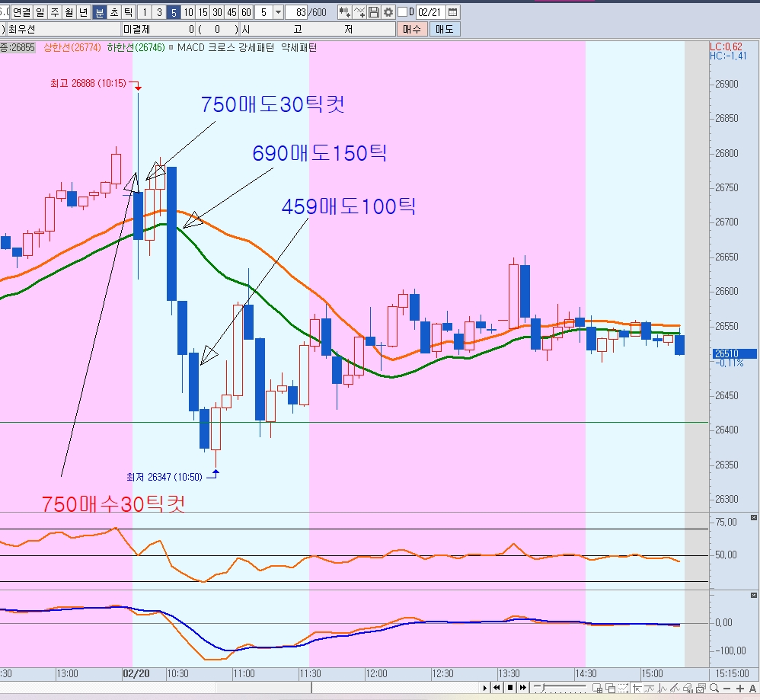This screenshot has width=760, height=700.
Task: Click the save chart (floppy disk) icon
Action: coord(374,12)
